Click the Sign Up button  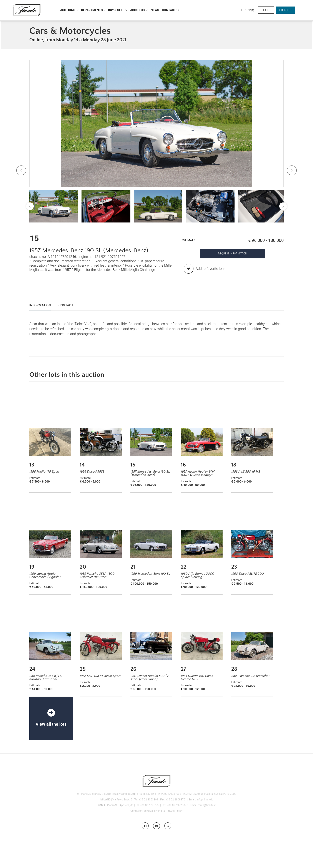[x=285, y=10]
